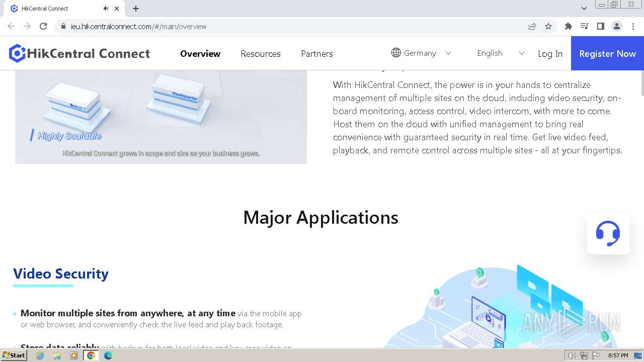The height and width of the screenshot is (362, 644).
Task: Toggle the Chrome side panel
Action: point(600,26)
